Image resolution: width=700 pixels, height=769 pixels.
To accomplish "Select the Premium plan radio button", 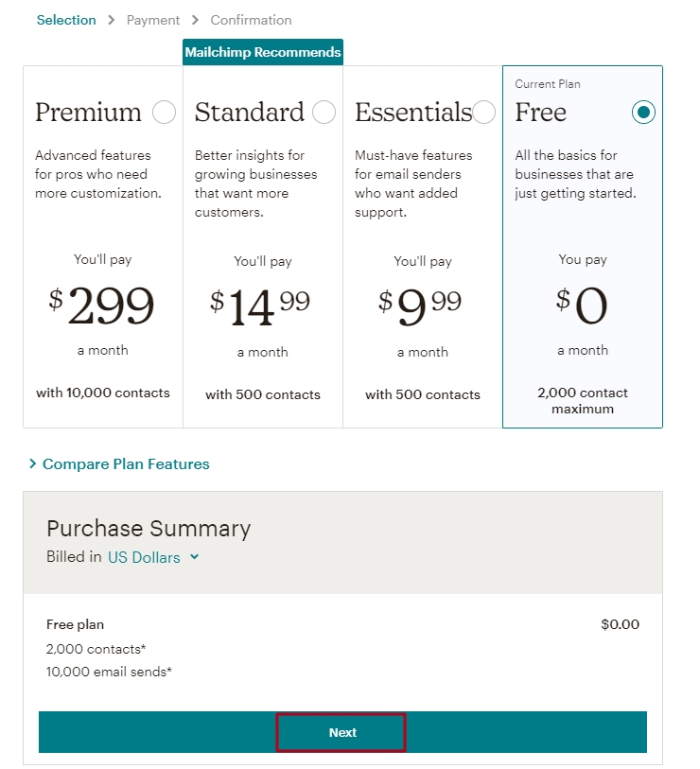I will point(164,113).
